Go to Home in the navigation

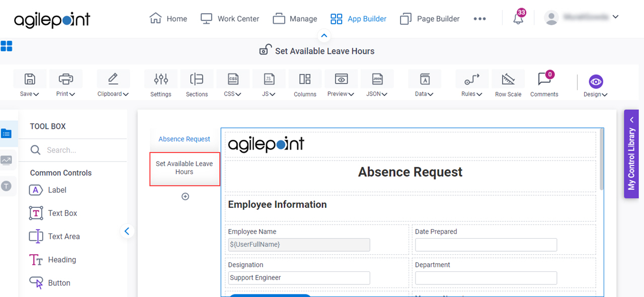coord(169,19)
